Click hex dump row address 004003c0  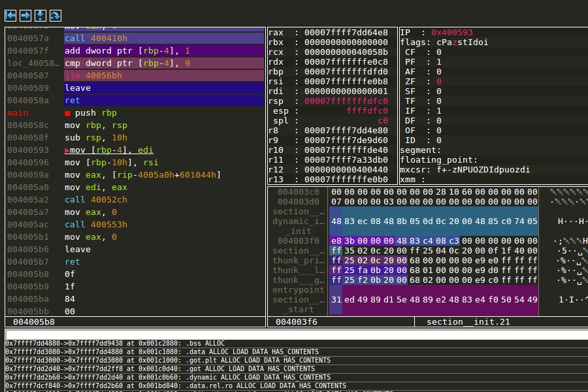click(x=298, y=191)
